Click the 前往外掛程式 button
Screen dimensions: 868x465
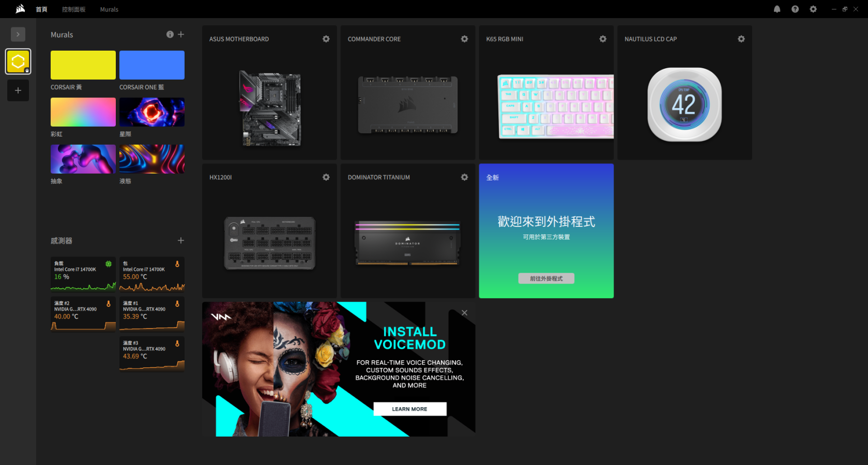546,278
